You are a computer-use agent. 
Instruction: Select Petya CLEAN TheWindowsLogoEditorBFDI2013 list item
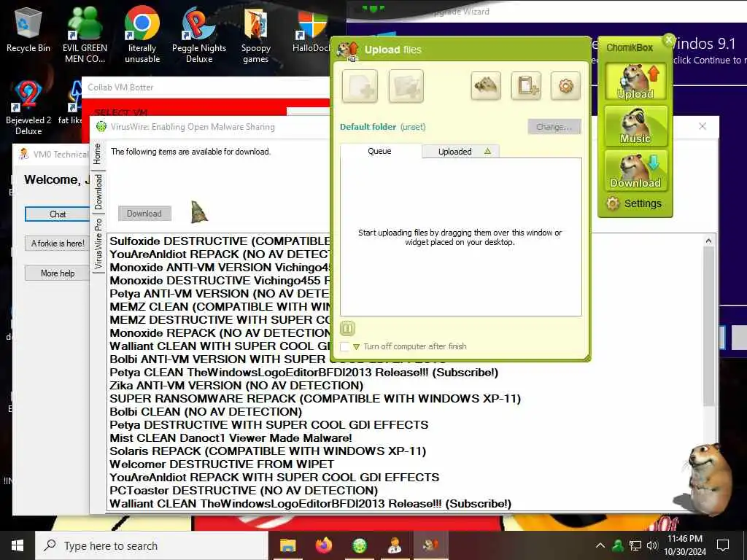pyautogui.click(x=304, y=373)
